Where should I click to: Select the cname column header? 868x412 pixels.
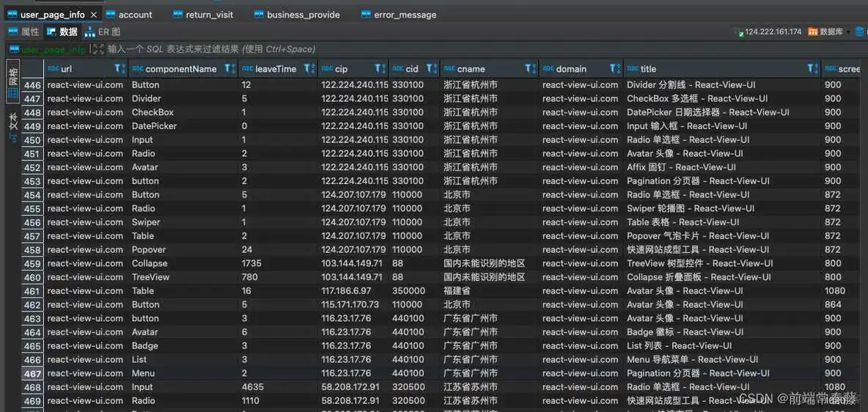coord(490,69)
